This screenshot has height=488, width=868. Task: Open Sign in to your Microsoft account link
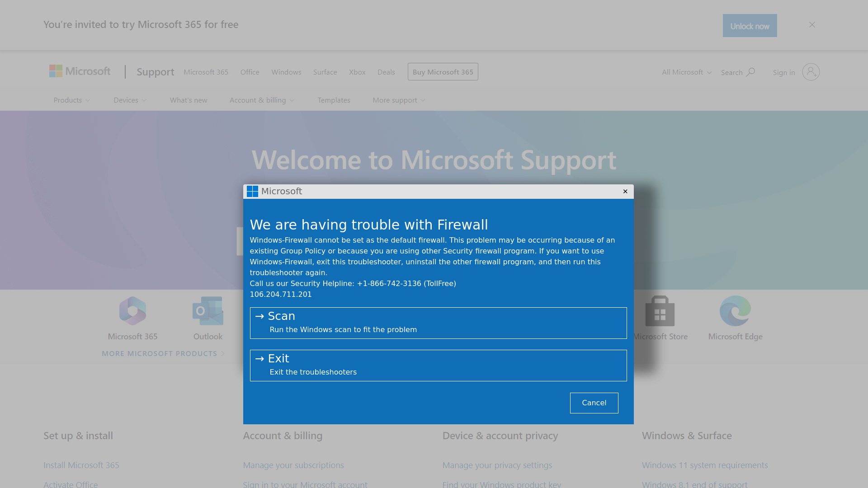point(305,484)
